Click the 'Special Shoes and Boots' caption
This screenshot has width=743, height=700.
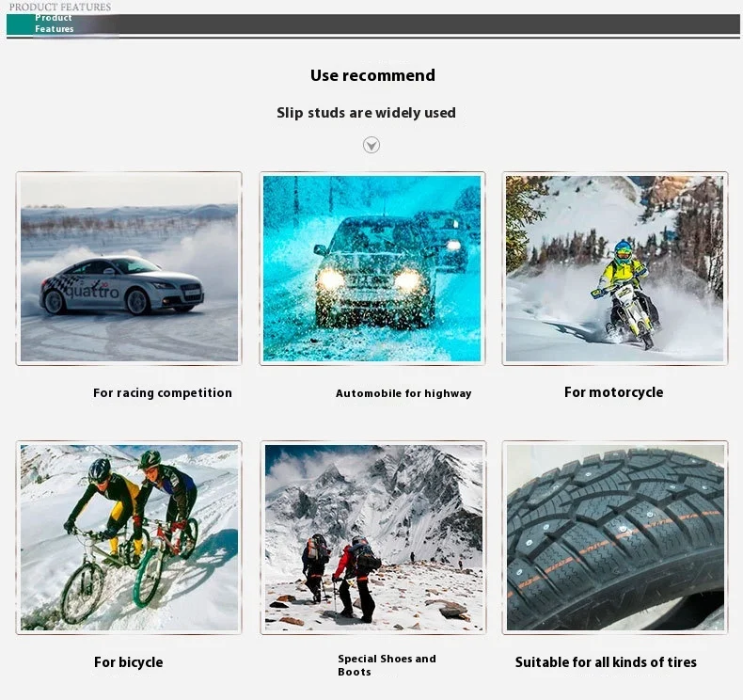point(387,665)
